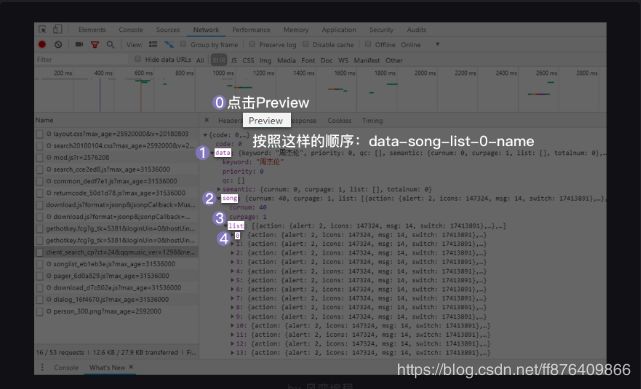641x389 pixels.
Task: Filter requests by Font type
Action: [308, 60]
